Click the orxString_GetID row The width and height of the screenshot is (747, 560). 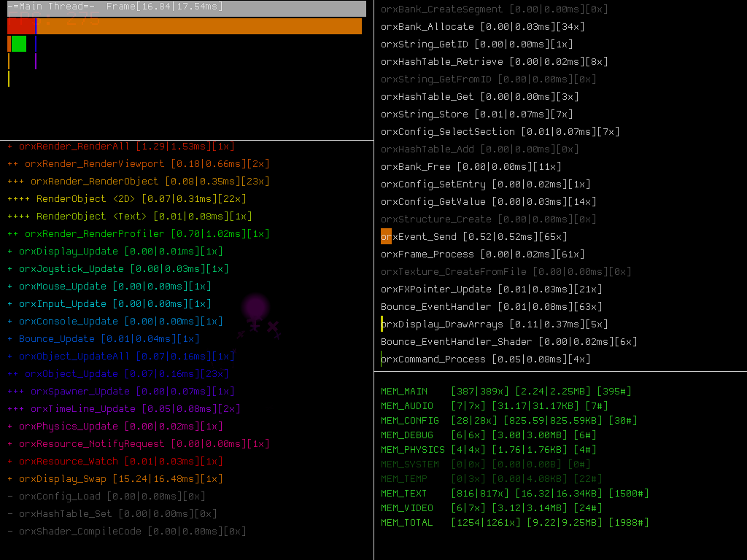[x=477, y=44]
